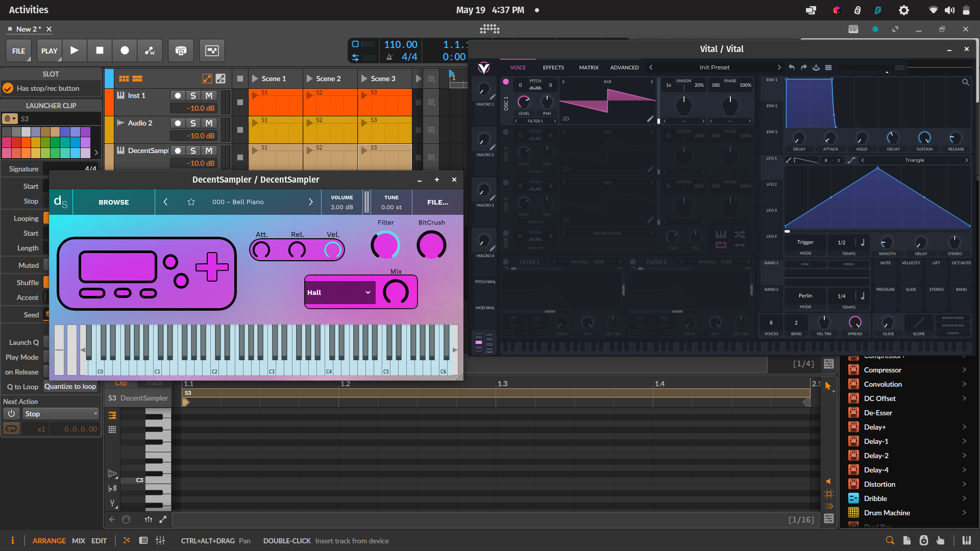Solo the Inst 1 track
This screenshot has height=551, width=980.
[x=193, y=95]
